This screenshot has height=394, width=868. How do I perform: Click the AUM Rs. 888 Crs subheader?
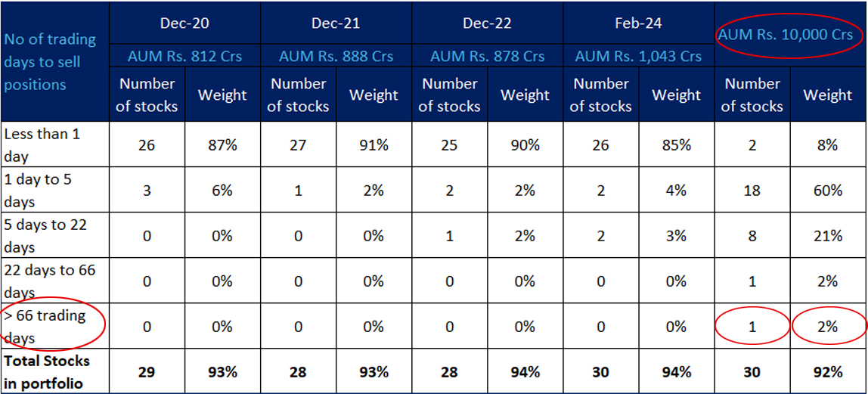pos(336,56)
